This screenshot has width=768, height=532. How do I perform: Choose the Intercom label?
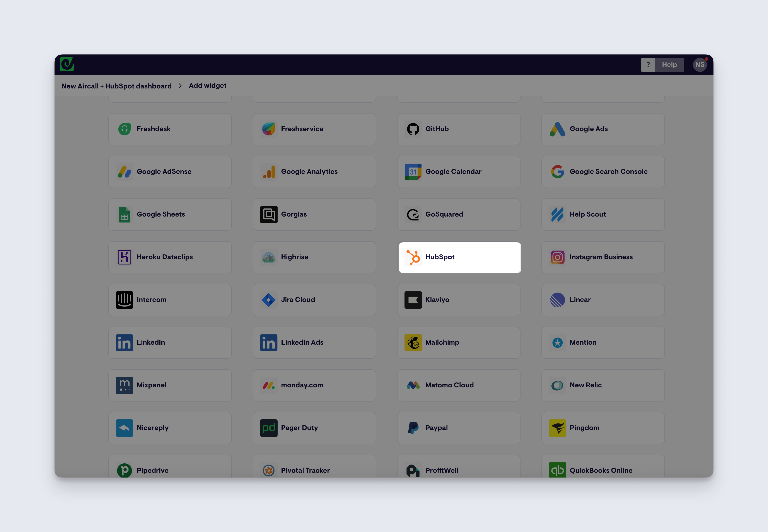152,300
